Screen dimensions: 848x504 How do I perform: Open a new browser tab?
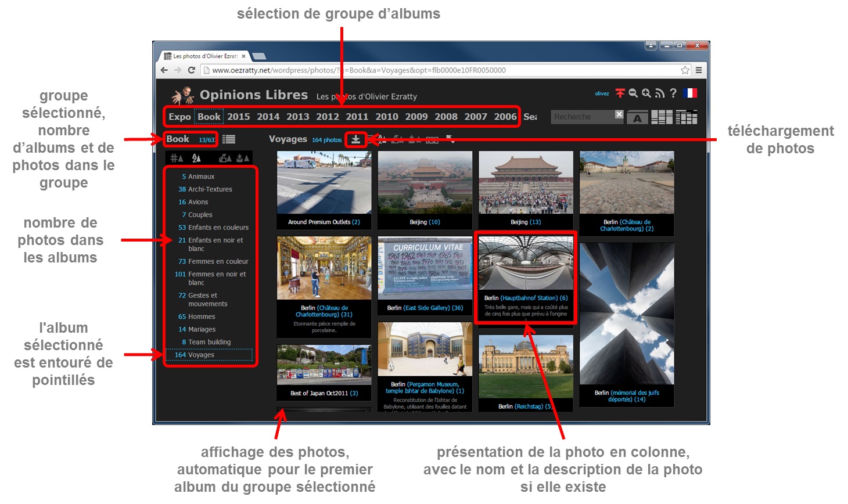[259, 56]
